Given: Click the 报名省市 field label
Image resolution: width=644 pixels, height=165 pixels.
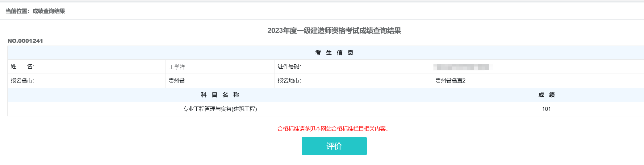Looking at the screenshot, I should pos(23,81).
